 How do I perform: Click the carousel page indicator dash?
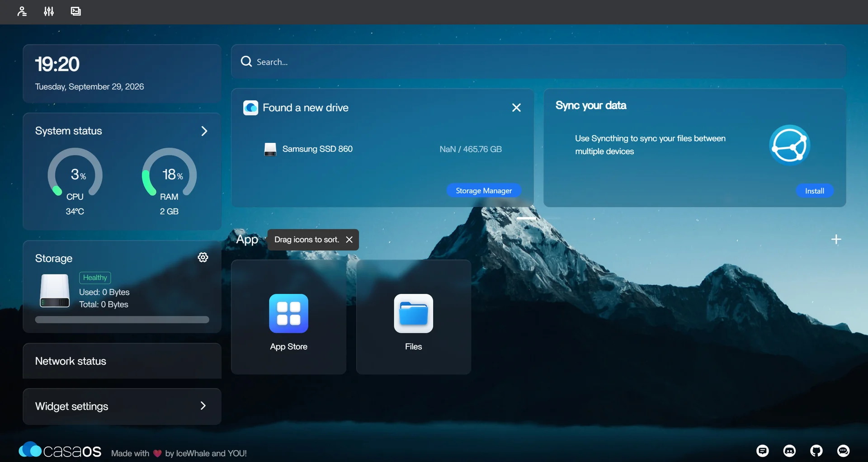pyautogui.click(x=526, y=218)
